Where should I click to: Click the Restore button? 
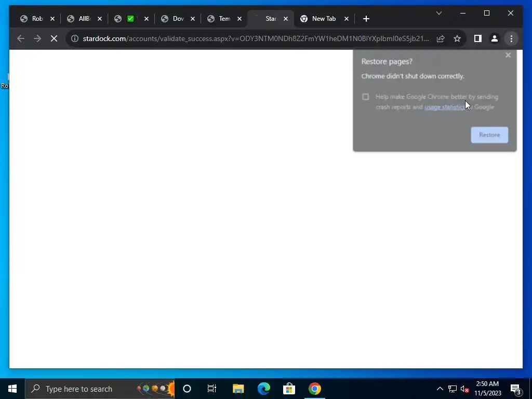489,135
